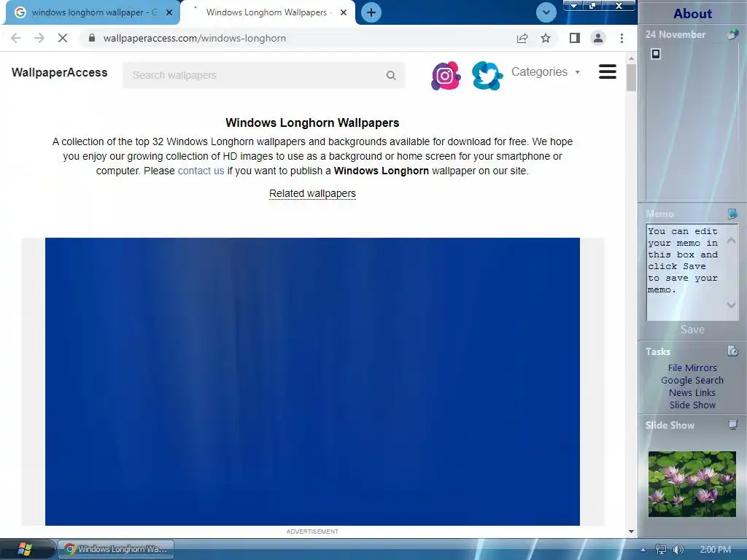
Task: Open the blue Longhorn wallpaper image
Action: click(x=312, y=381)
